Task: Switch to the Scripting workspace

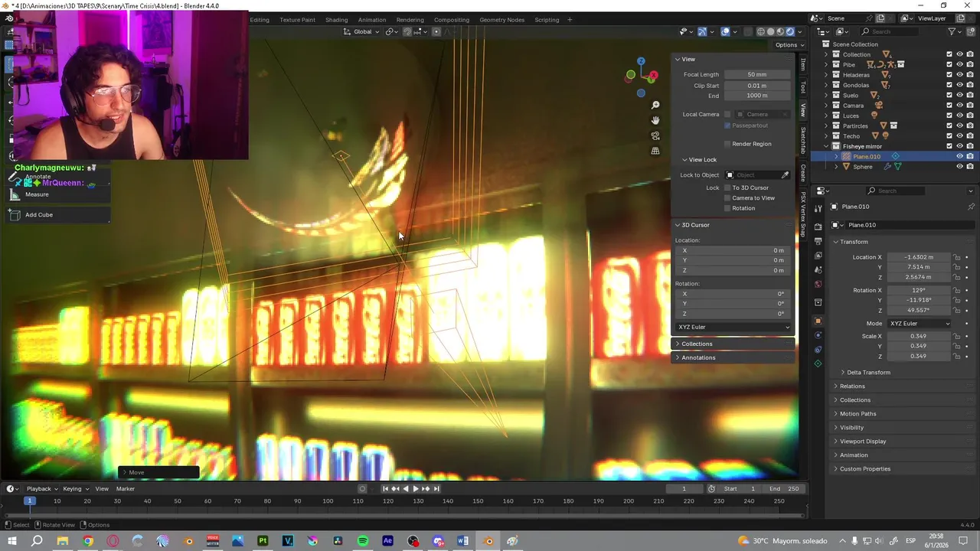Action: [547, 20]
